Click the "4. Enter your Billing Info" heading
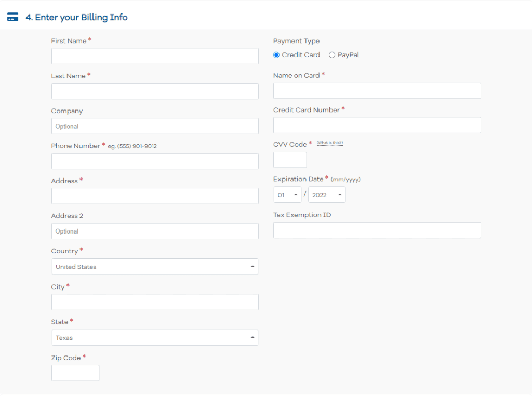Viewport: 532px width, 397px height. 76,17
